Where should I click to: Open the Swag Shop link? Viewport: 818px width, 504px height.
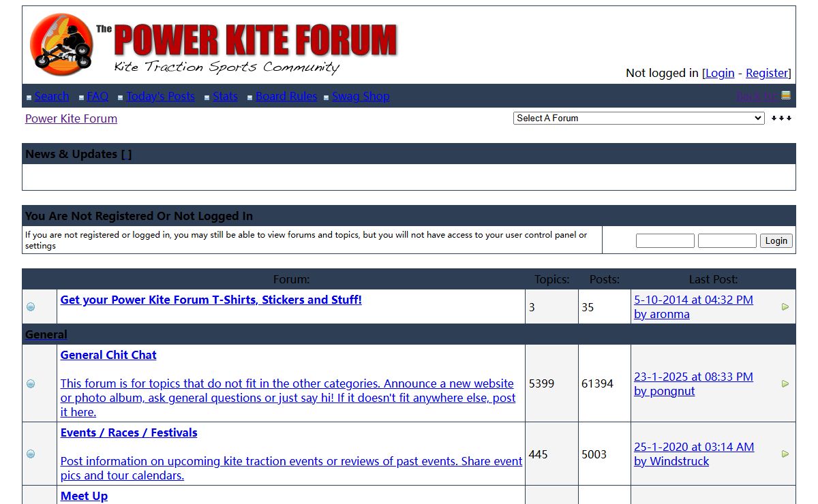pos(361,97)
